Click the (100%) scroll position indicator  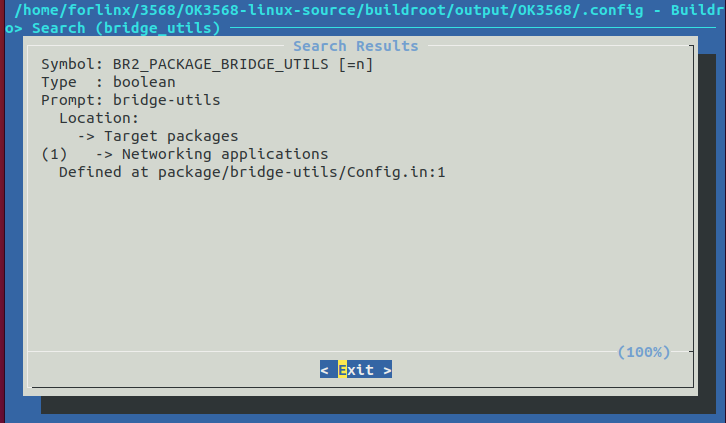click(x=643, y=352)
